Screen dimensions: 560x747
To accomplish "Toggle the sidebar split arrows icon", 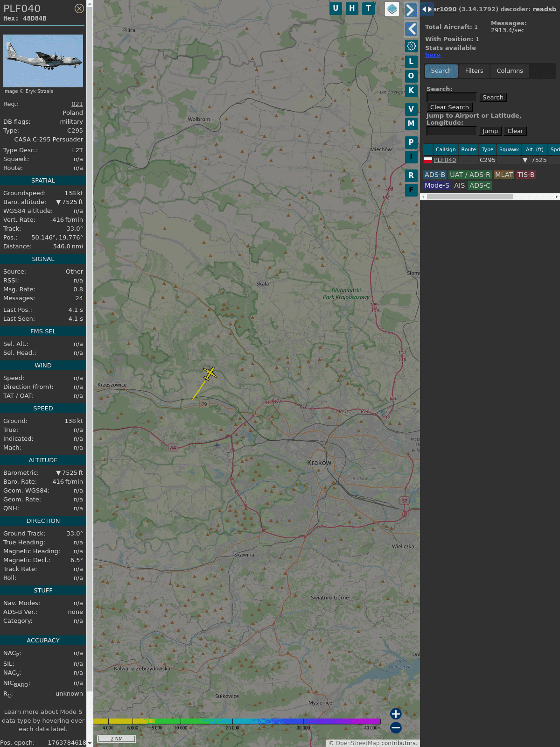I will click(x=427, y=9).
